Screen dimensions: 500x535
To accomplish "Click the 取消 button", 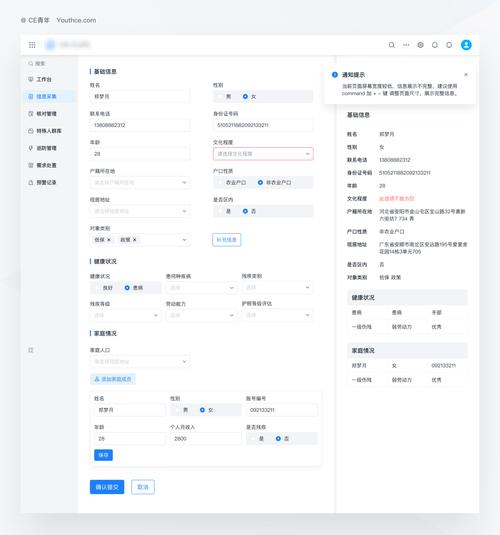I will (x=143, y=487).
